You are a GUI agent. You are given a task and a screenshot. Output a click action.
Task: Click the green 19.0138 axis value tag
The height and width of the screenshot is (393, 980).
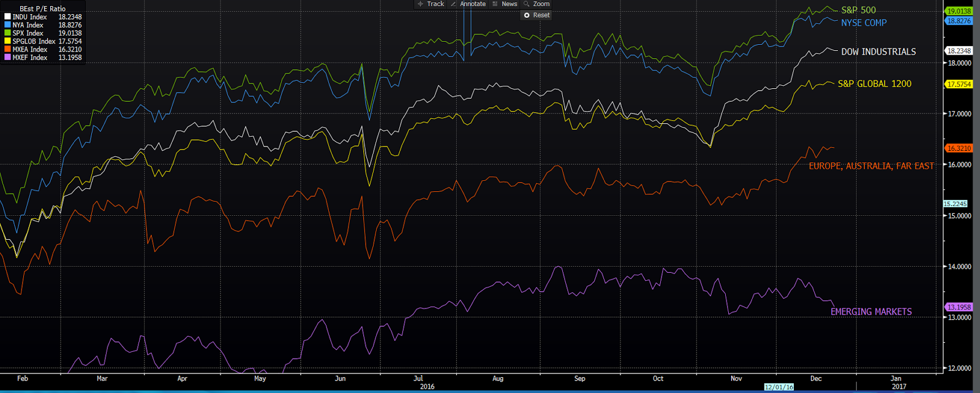[x=959, y=11]
